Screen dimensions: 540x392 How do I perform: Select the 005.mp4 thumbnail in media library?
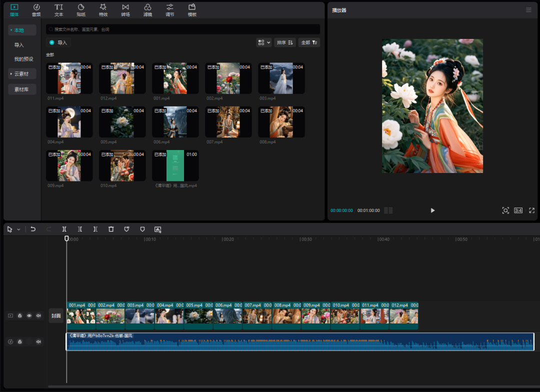pyautogui.click(x=122, y=122)
